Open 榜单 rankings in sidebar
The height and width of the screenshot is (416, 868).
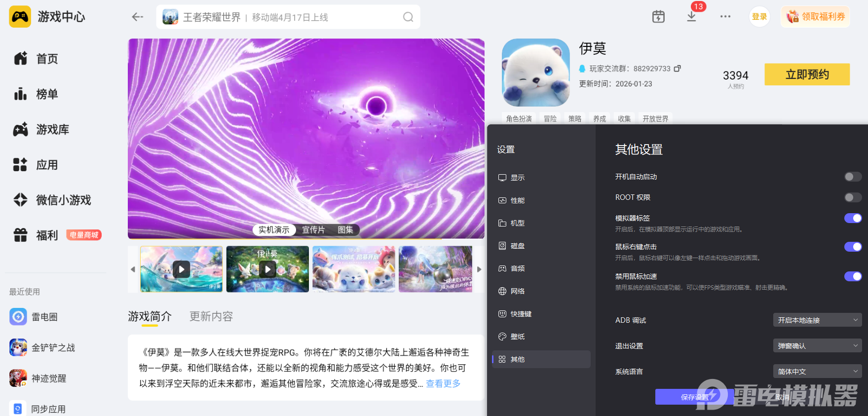(x=36, y=94)
